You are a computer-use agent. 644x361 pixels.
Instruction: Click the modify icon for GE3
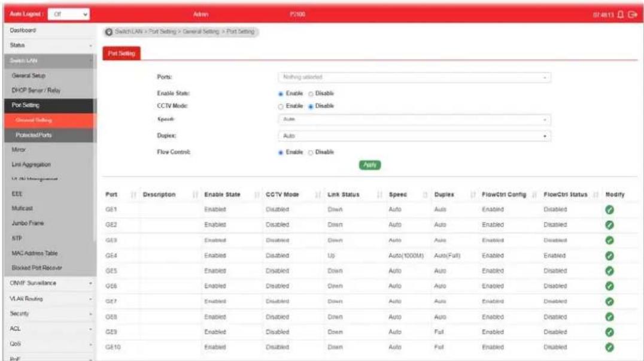[x=609, y=240]
